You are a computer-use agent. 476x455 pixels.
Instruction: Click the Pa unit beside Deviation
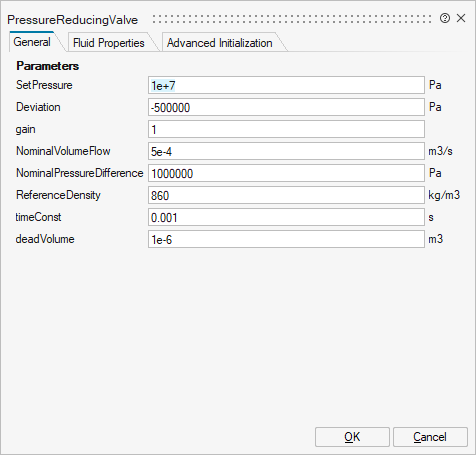[435, 107]
